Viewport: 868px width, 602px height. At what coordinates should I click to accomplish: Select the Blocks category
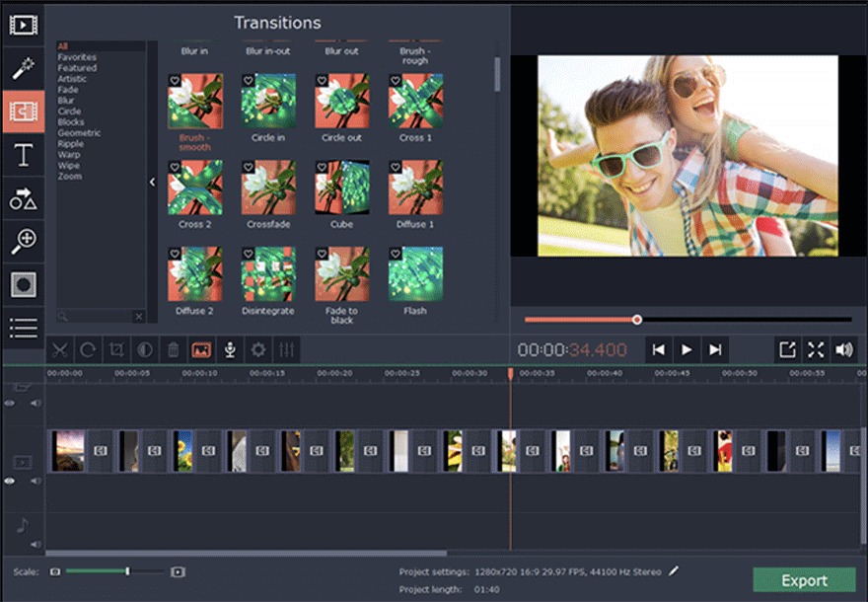point(71,121)
